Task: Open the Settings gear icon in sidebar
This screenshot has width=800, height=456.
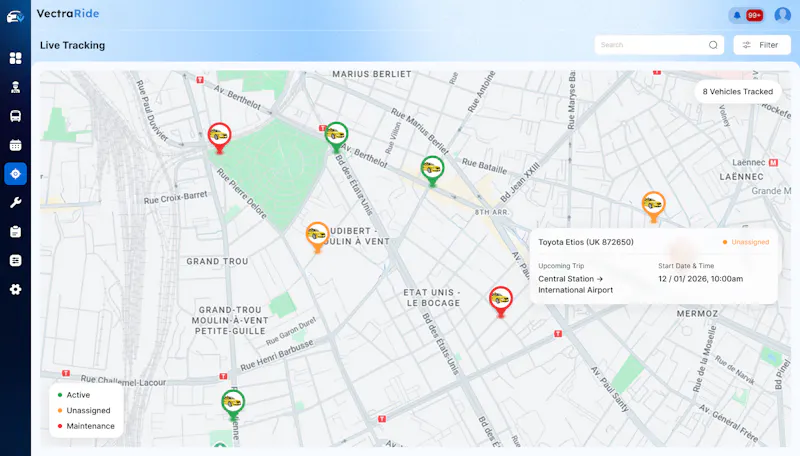Action: coord(15,289)
